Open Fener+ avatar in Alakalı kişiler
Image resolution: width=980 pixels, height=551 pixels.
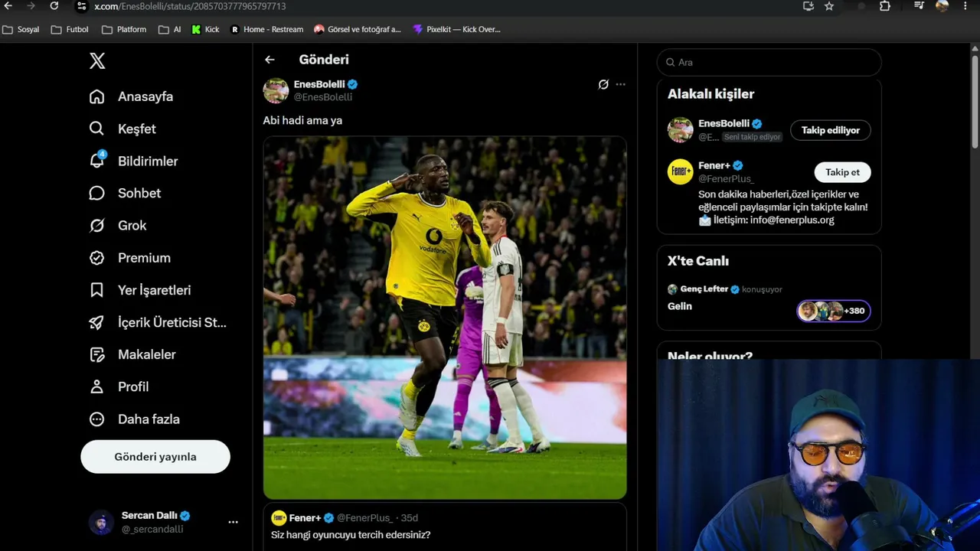pyautogui.click(x=680, y=172)
